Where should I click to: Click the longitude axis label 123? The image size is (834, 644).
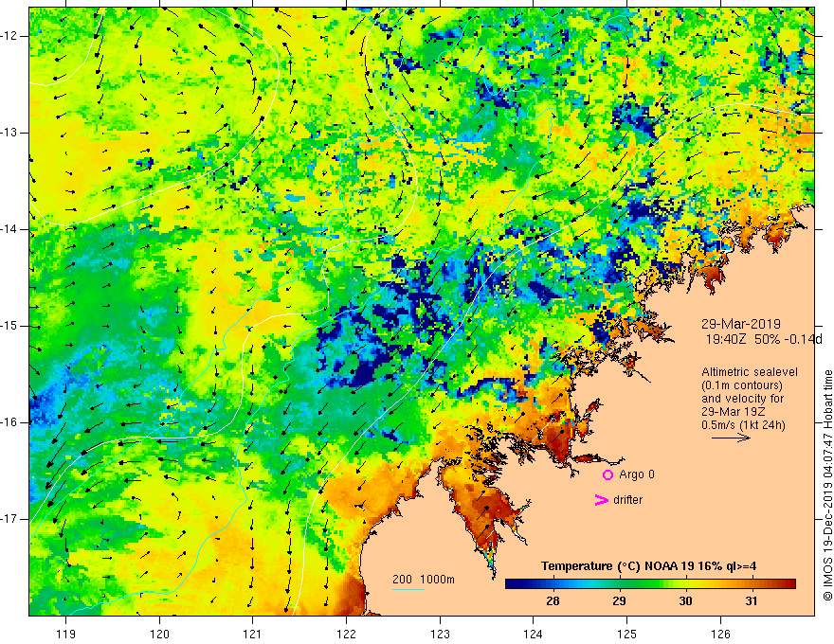point(440,634)
